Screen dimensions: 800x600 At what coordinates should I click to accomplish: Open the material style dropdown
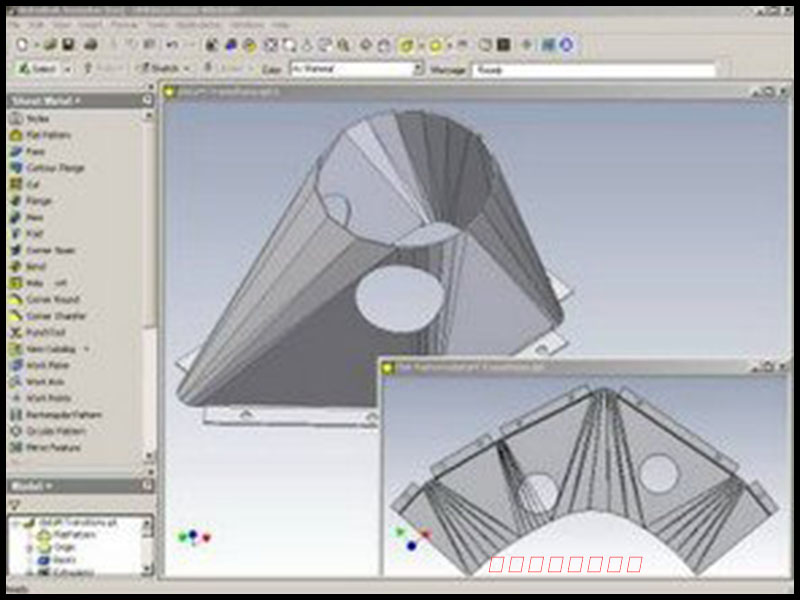pos(418,69)
